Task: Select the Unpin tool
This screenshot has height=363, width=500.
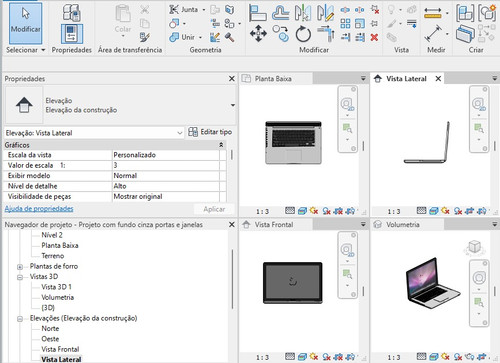Action: point(374,10)
